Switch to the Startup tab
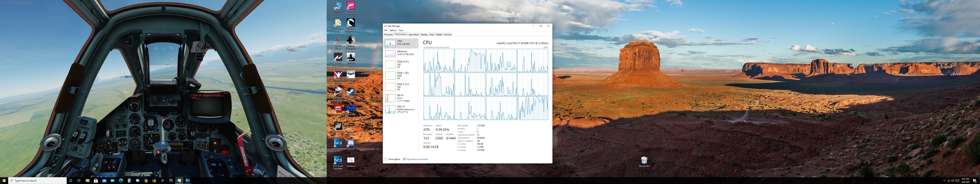The height and width of the screenshot is (184, 980). (424, 35)
